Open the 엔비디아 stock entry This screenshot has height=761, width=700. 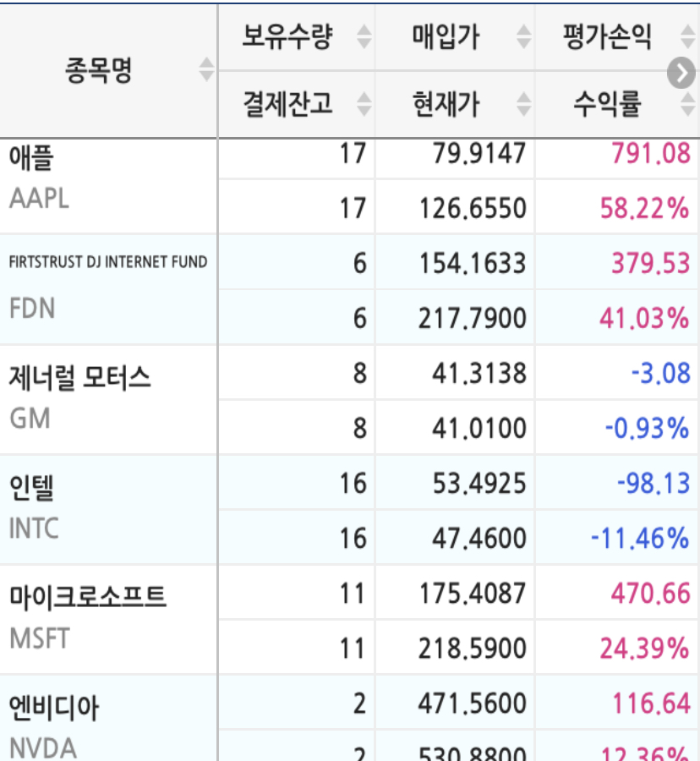coord(54,708)
